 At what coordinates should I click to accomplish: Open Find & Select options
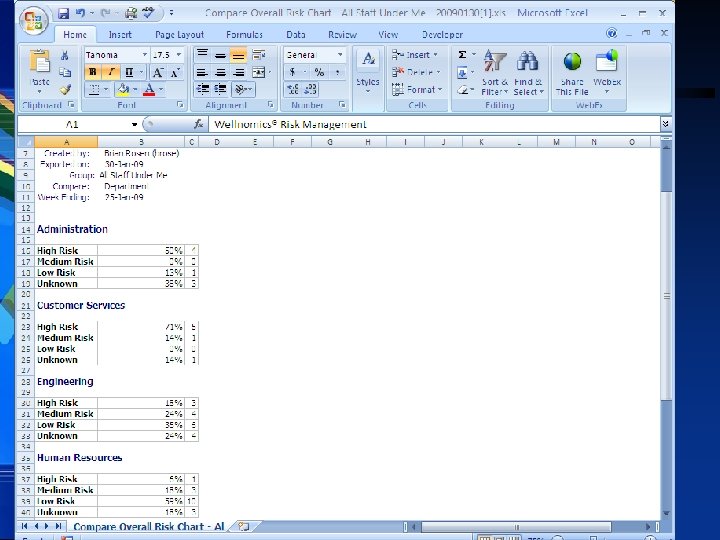coord(528,73)
